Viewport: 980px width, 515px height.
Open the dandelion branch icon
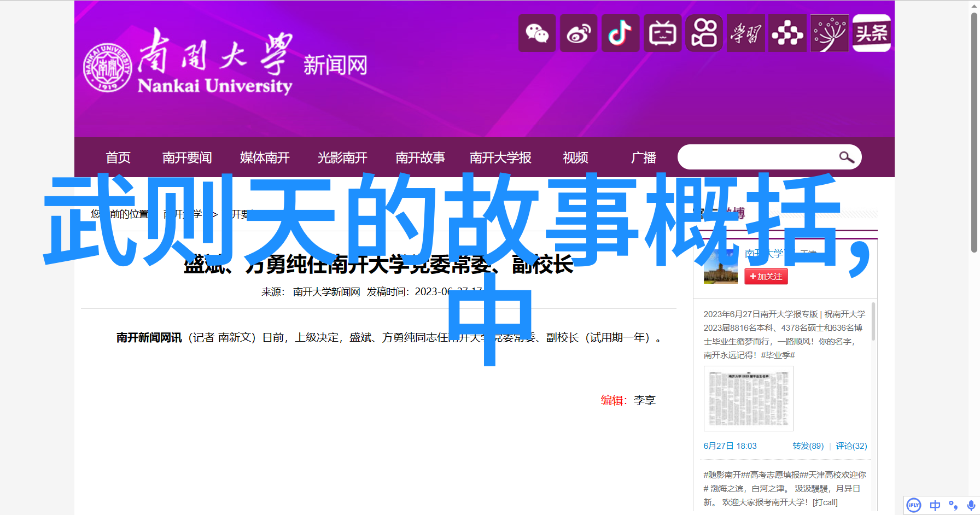click(x=829, y=33)
